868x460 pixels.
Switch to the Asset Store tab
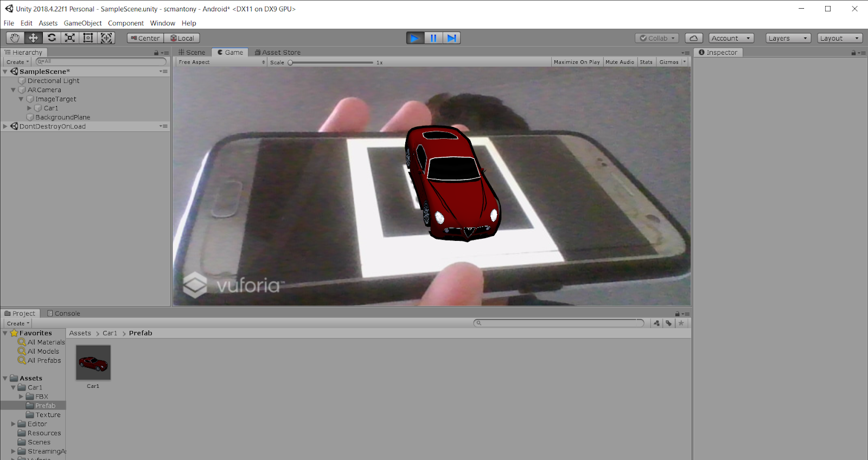click(278, 53)
